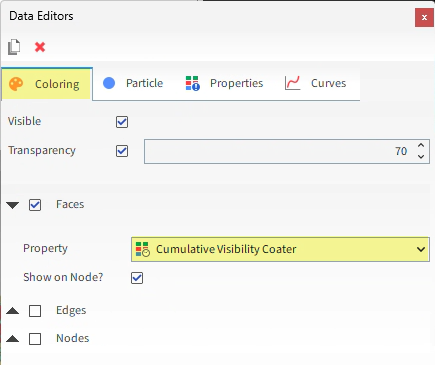Increase transparency value with up arrow

pyautogui.click(x=421, y=145)
